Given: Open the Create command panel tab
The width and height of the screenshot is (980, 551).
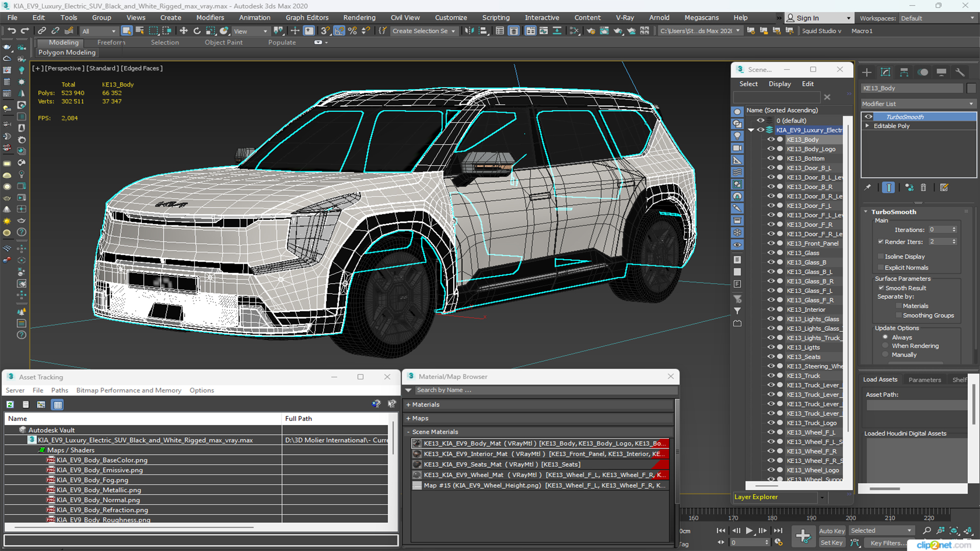Looking at the screenshot, I should [x=867, y=72].
